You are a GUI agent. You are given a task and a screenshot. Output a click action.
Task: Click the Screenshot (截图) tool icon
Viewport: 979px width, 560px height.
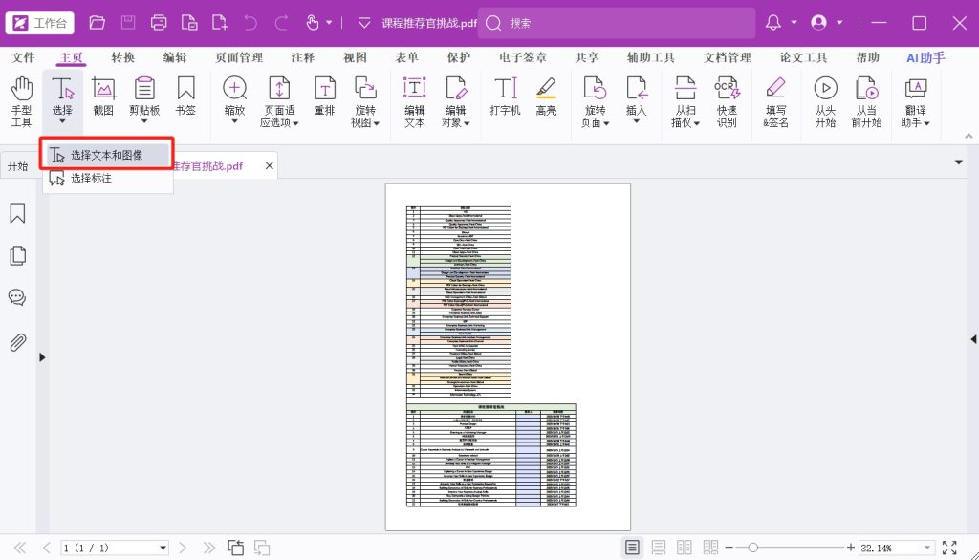(x=103, y=102)
